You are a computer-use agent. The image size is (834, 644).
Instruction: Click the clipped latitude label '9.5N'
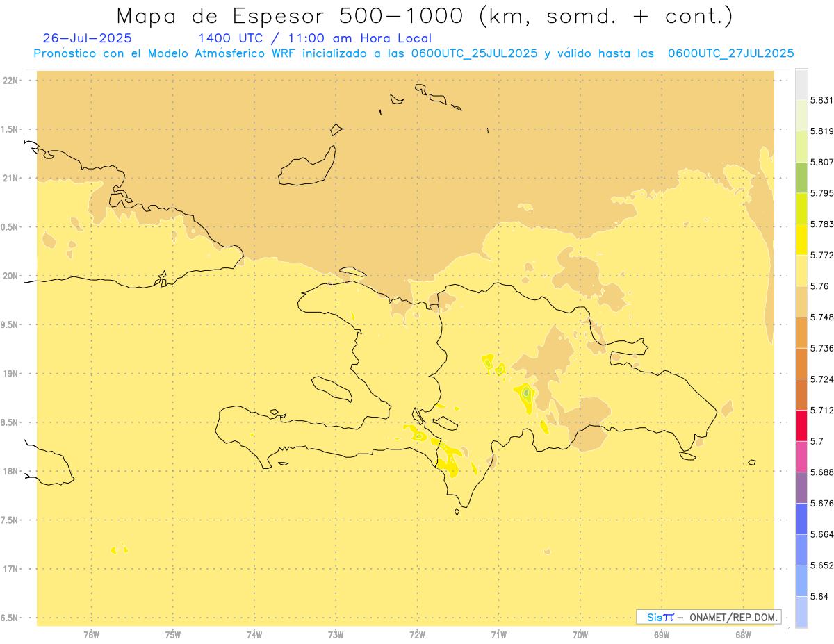[10, 324]
